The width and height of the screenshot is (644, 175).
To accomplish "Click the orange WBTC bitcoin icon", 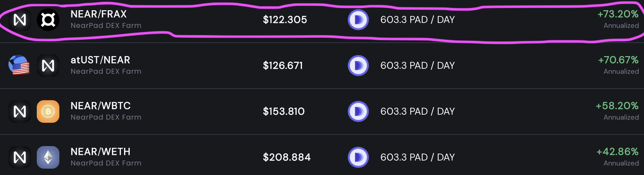I will [x=48, y=111].
